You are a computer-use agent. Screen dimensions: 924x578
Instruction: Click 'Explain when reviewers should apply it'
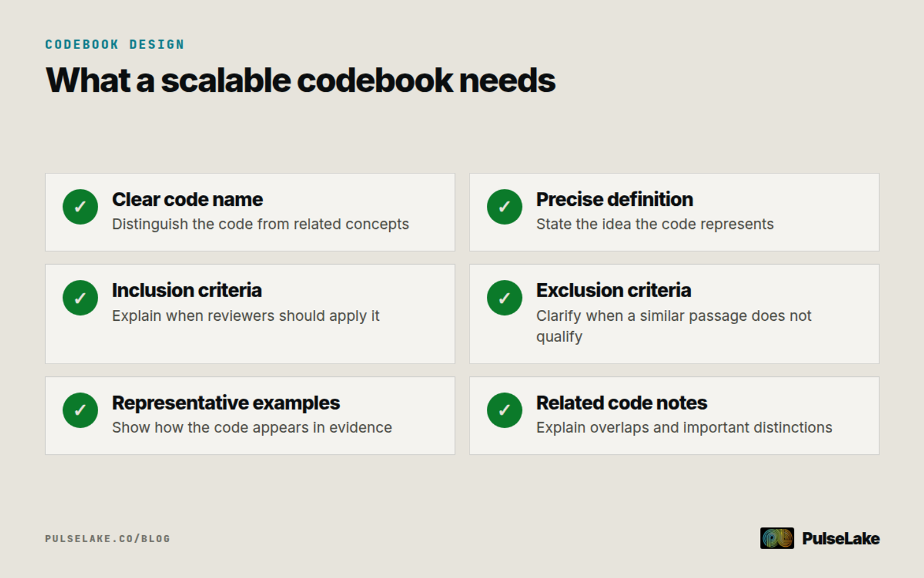[x=245, y=316]
